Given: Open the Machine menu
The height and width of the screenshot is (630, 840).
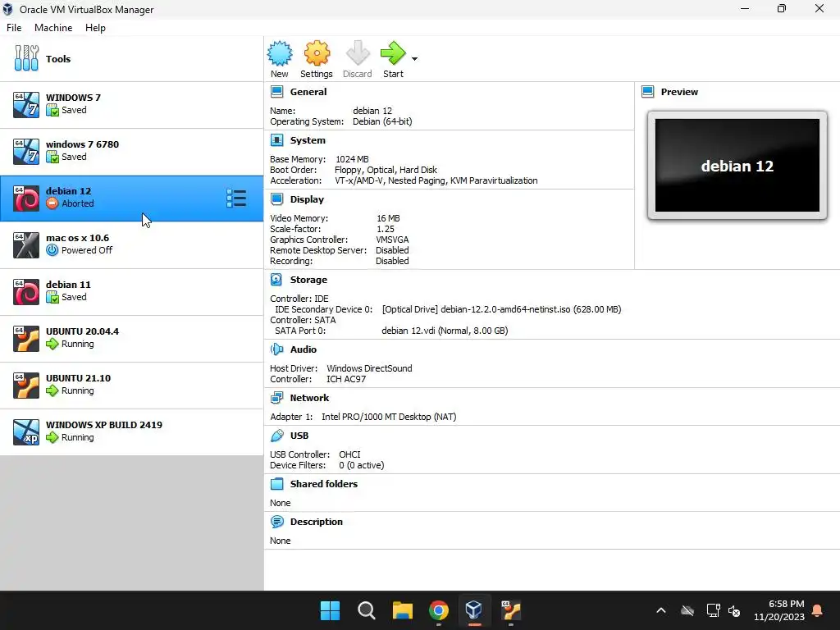Looking at the screenshot, I should tap(53, 28).
